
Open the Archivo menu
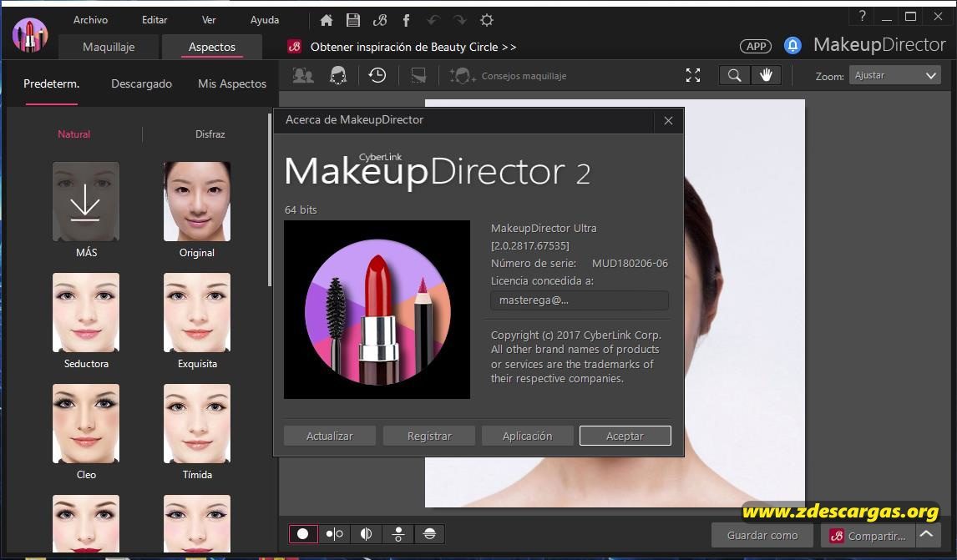90,20
